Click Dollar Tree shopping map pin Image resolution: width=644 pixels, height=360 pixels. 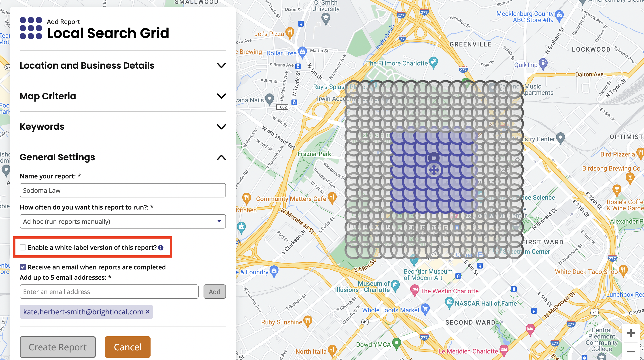click(302, 53)
